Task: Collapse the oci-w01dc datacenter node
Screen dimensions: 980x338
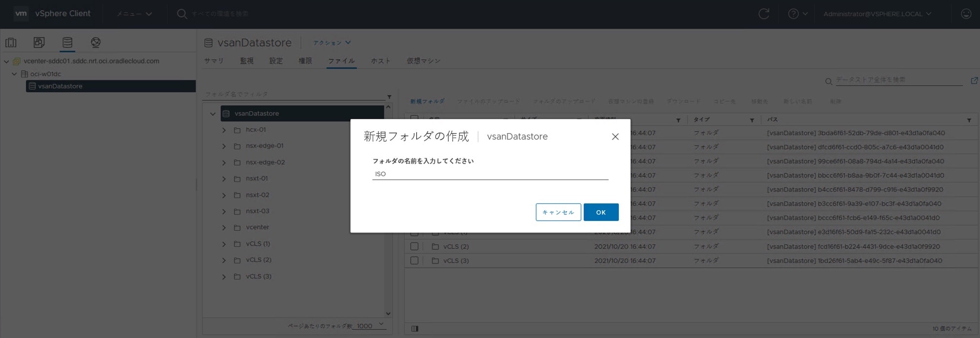Action: [x=14, y=74]
